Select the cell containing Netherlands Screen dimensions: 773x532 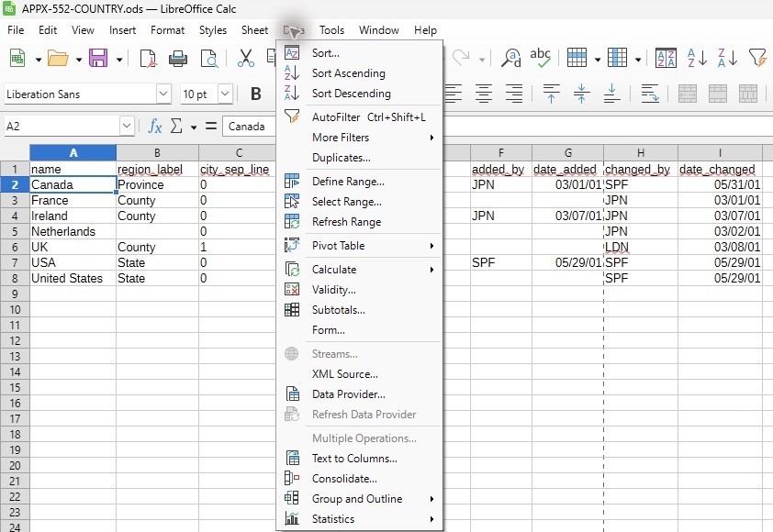pyautogui.click(x=73, y=231)
